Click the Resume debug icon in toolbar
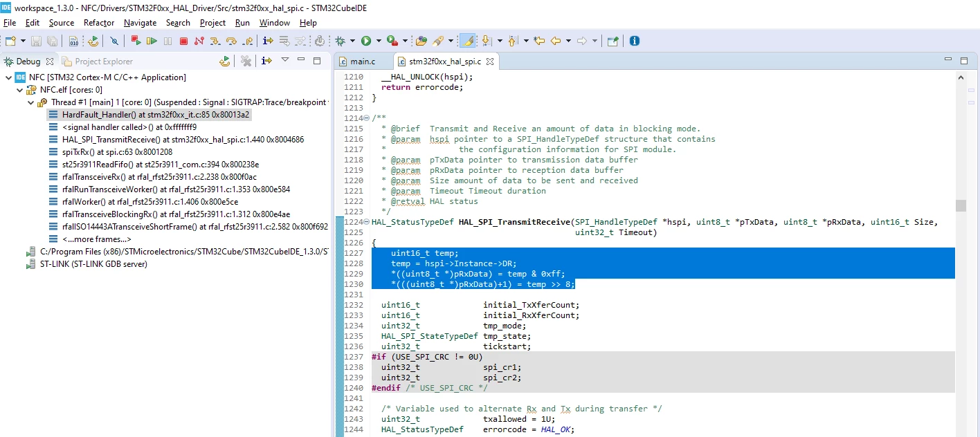This screenshot has height=437, width=980. [x=152, y=41]
